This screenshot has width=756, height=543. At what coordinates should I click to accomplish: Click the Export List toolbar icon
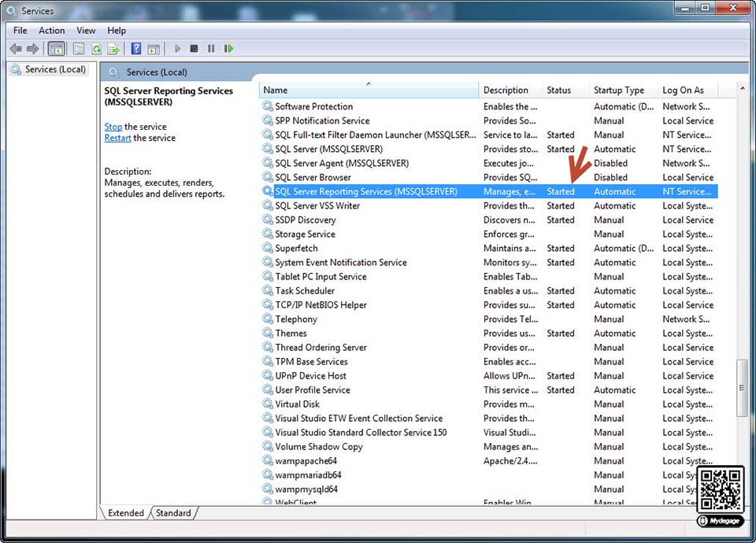pyautogui.click(x=113, y=49)
